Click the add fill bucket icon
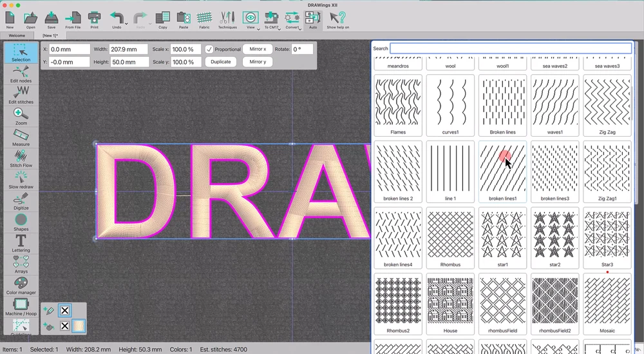The image size is (644, 354). [48, 326]
